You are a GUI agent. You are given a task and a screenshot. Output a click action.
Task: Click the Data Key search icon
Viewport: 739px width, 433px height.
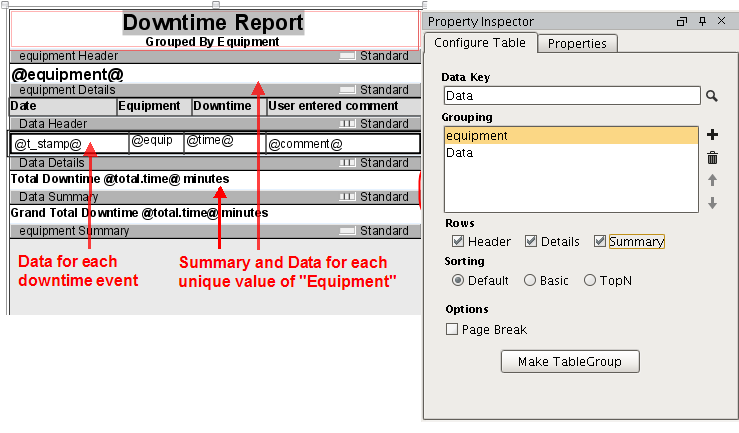712,96
